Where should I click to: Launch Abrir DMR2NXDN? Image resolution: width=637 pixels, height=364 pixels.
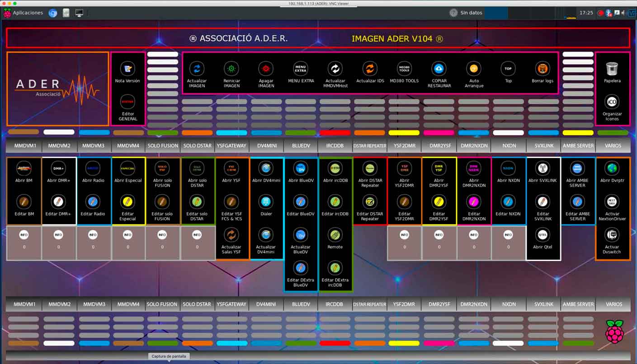point(474,168)
